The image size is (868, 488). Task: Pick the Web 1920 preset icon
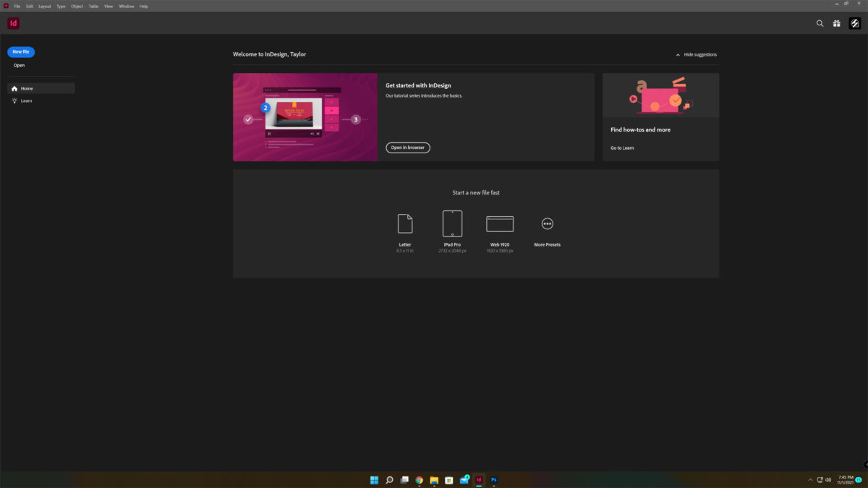(x=500, y=224)
